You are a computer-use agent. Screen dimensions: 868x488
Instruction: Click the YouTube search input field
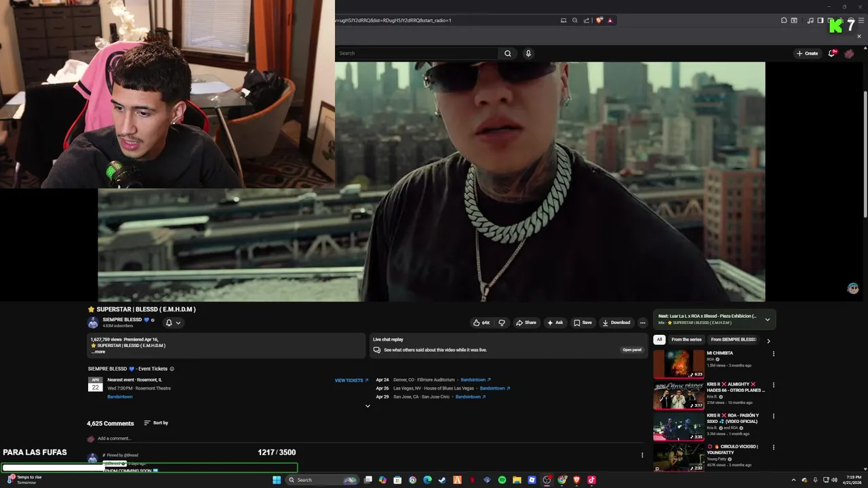[x=417, y=54]
